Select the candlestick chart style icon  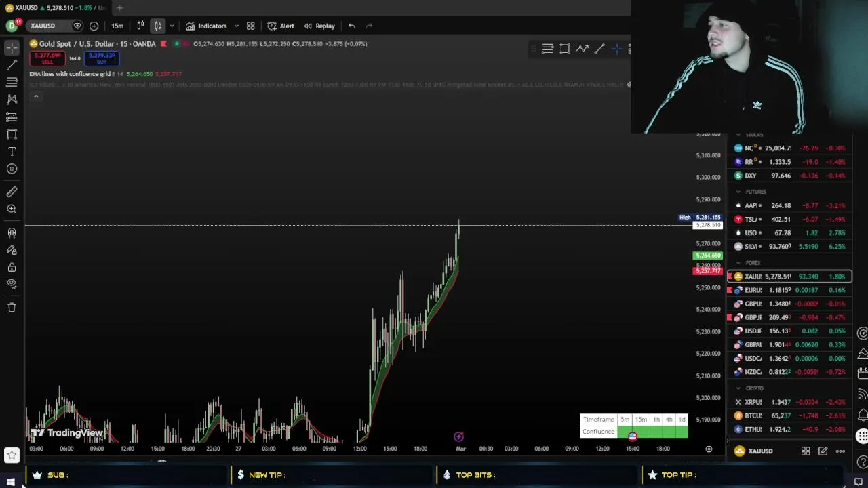157,26
